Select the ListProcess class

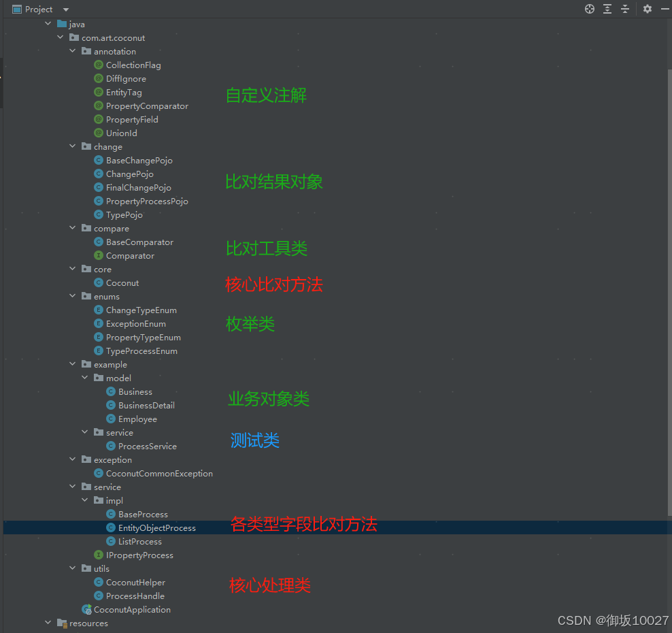140,542
